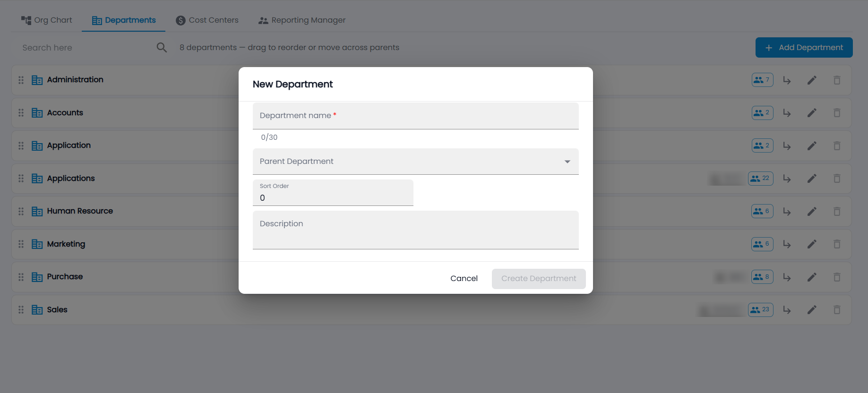Screen dimensions: 868x393
Task: Focus the Department name field
Action: click(416, 116)
